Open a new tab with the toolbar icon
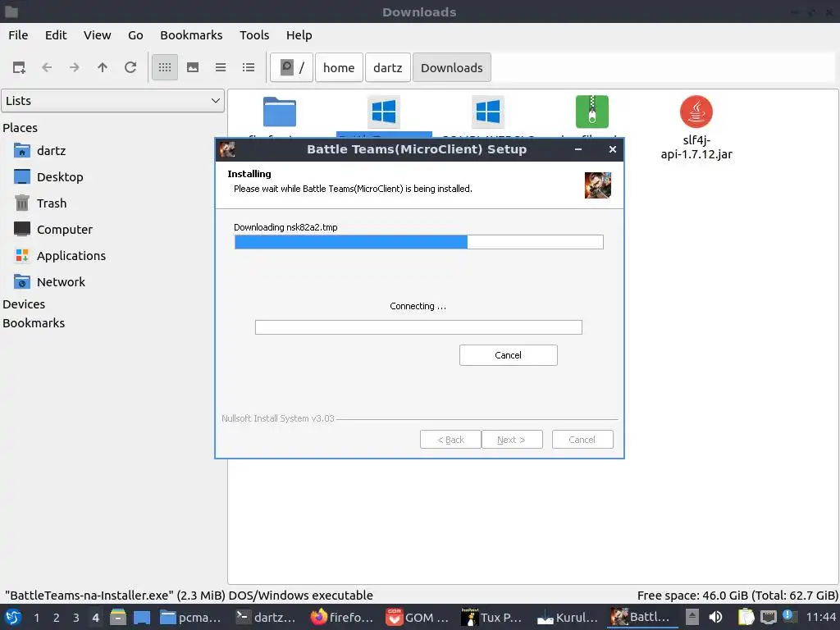The image size is (840, 630). point(19,67)
